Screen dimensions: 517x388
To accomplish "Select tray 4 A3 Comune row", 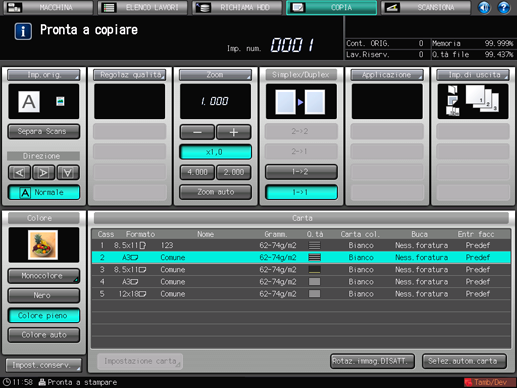I will tap(301, 282).
